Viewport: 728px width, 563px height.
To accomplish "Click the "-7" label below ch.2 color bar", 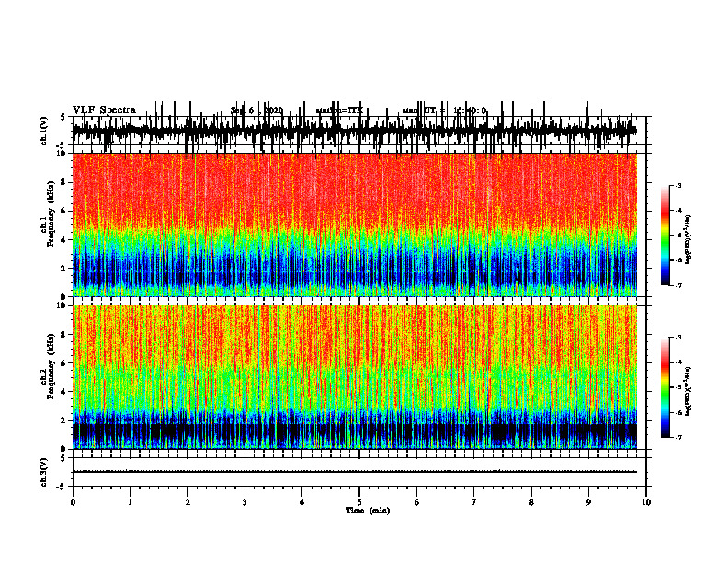I will click(x=678, y=437).
